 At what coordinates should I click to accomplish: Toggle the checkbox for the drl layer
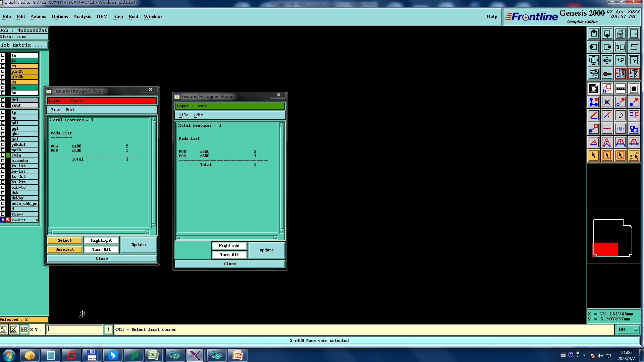click(x=3, y=100)
